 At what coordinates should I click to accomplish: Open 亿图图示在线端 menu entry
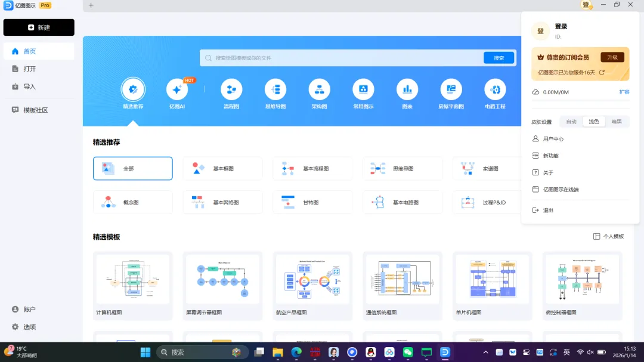click(x=580, y=190)
